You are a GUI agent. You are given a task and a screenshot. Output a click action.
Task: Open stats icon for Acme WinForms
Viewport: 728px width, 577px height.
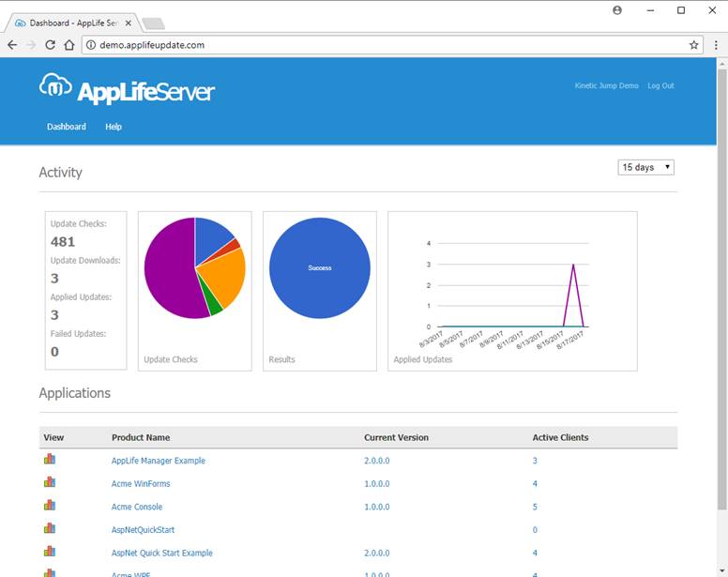click(50, 482)
